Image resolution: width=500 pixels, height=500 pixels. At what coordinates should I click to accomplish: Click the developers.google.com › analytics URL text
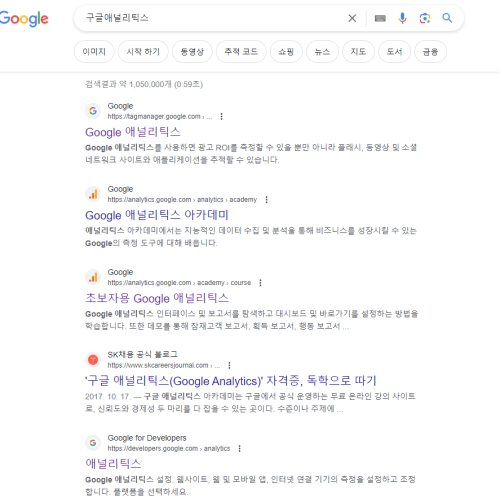click(169, 448)
